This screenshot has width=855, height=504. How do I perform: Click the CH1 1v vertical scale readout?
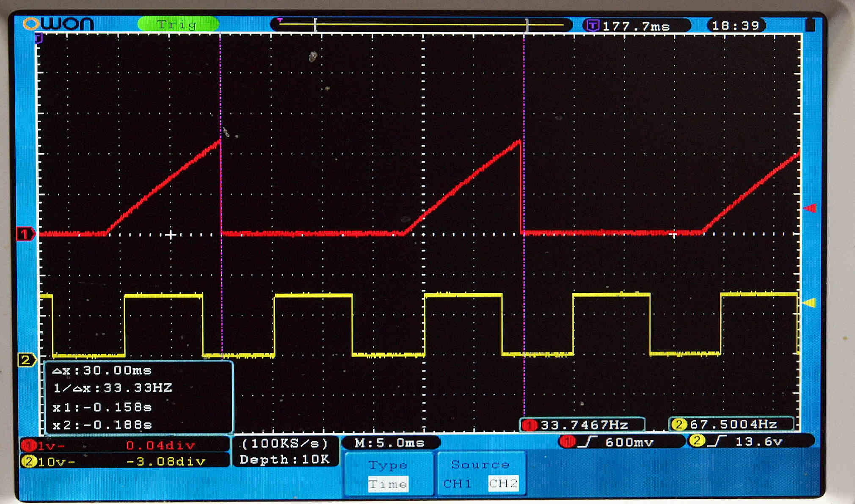pos(51,445)
